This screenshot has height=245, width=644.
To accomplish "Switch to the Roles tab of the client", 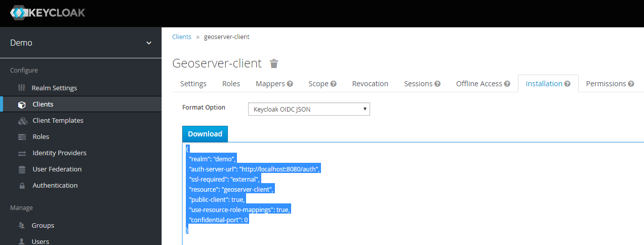I will pos(231,84).
